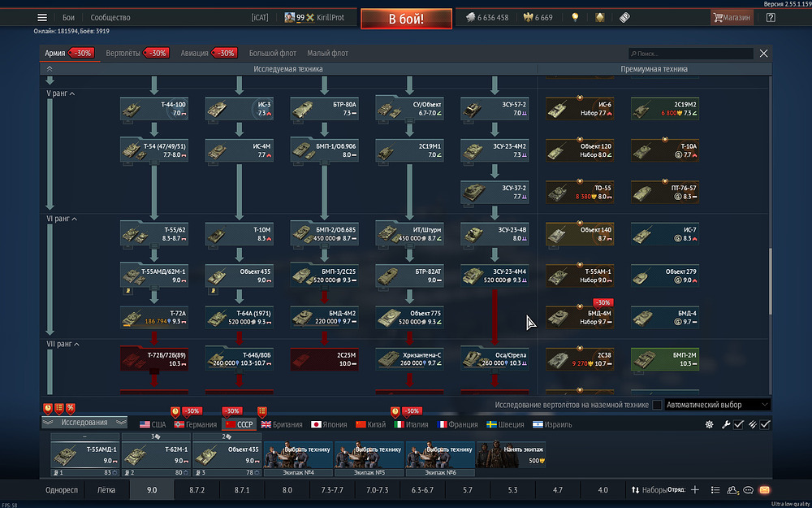Open the gear settings icon near country list

pos(710,424)
